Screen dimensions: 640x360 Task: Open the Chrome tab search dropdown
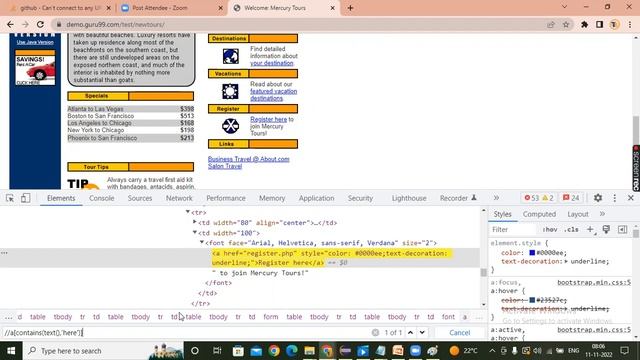pyautogui.click(x=564, y=7)
